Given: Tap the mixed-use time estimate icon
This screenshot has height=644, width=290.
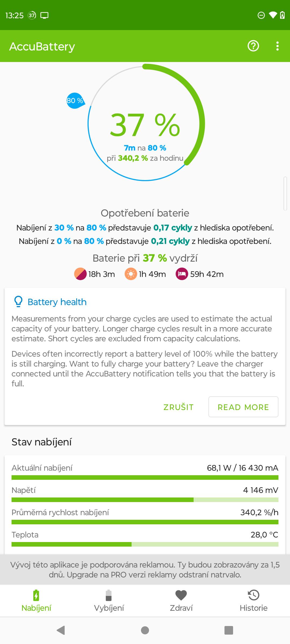Looking at the screenshot, I should coord(80,274).
